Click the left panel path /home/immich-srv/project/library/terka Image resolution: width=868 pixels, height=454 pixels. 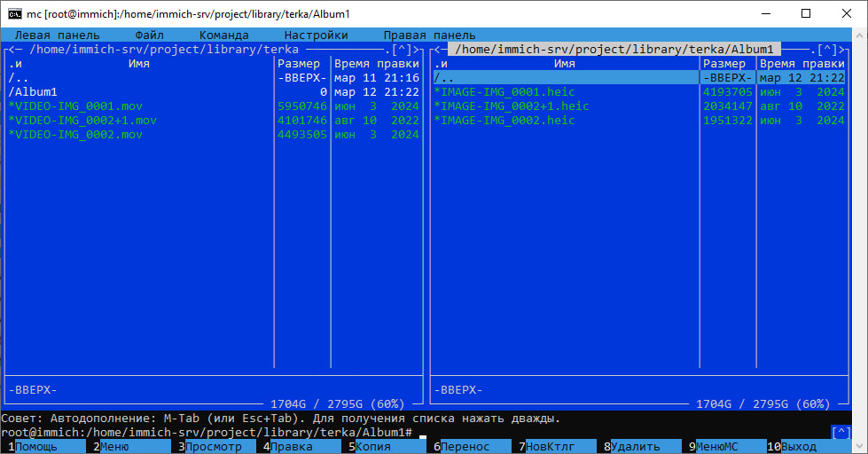[164, 50]
